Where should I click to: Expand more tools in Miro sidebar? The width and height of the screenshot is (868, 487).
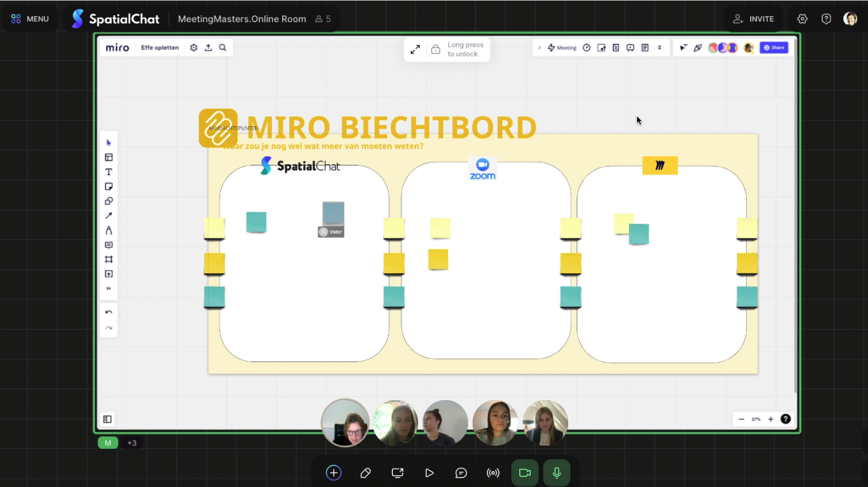[x=108, y=289]
